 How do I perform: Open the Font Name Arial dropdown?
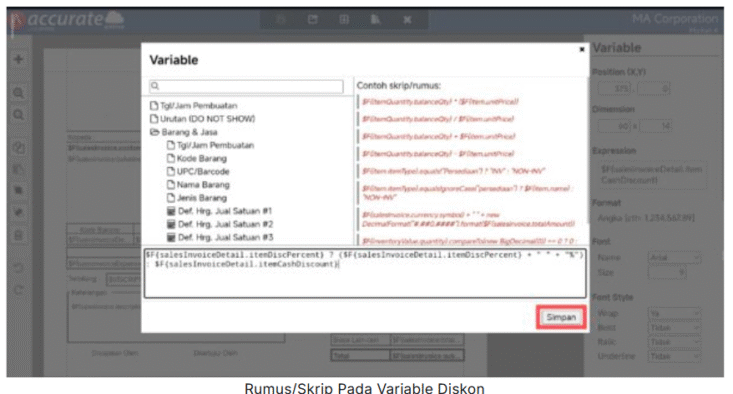674,258
